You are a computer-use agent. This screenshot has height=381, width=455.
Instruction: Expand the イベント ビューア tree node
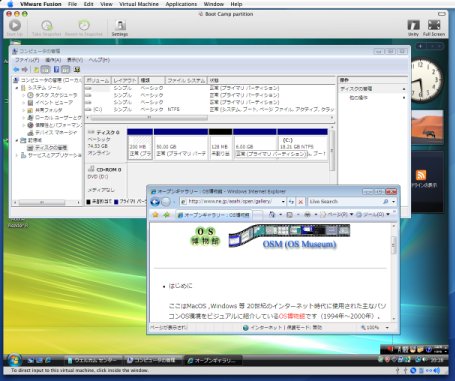tap(24, 103)
